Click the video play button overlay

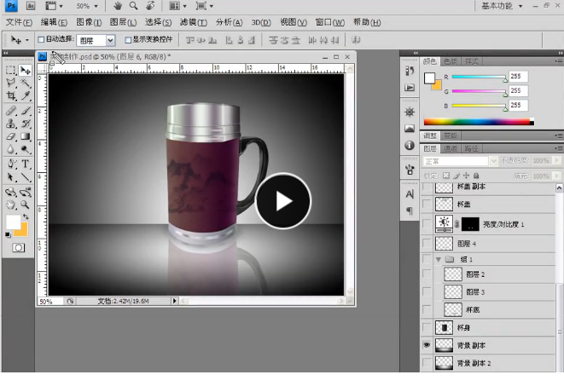[283, 201]
